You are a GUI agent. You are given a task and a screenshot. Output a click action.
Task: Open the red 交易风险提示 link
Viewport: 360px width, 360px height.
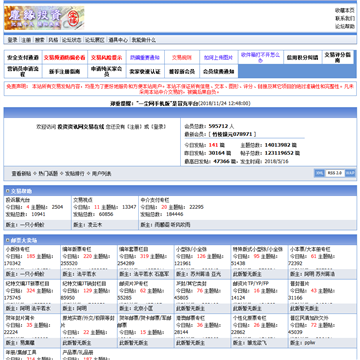pyautogui.click(x=107, y=57)
